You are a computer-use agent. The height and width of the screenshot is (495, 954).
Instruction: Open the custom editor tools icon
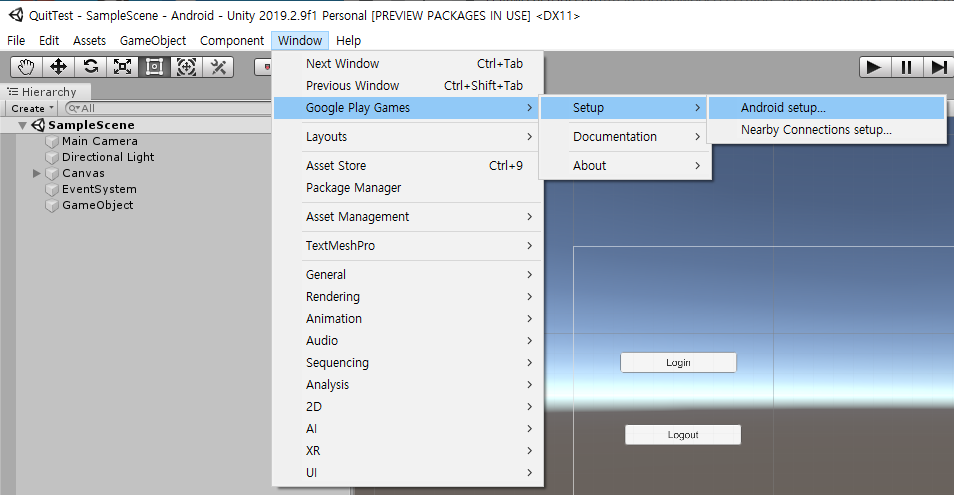[x=218, y=67]
